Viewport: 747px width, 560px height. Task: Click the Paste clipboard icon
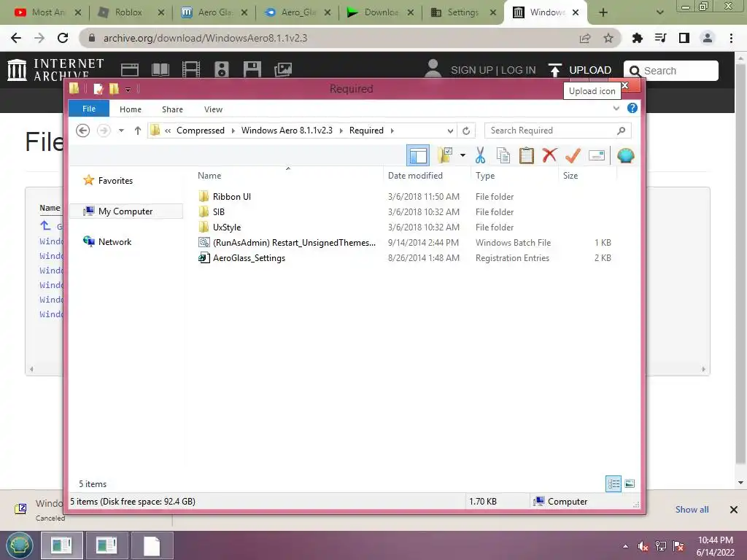coord(527,156)
